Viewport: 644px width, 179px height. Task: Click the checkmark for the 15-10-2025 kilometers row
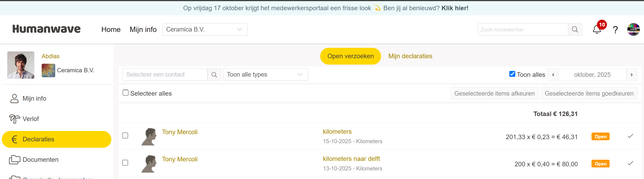tap(630, 136)
